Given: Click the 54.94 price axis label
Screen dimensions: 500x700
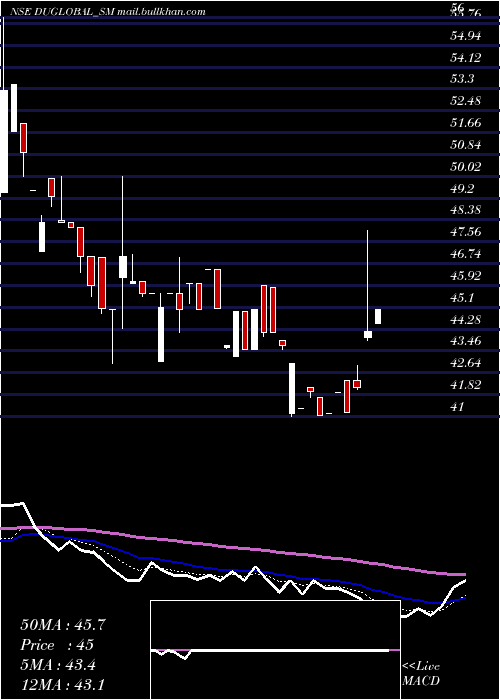Looking at the screenshot, I should pos(466,36).
